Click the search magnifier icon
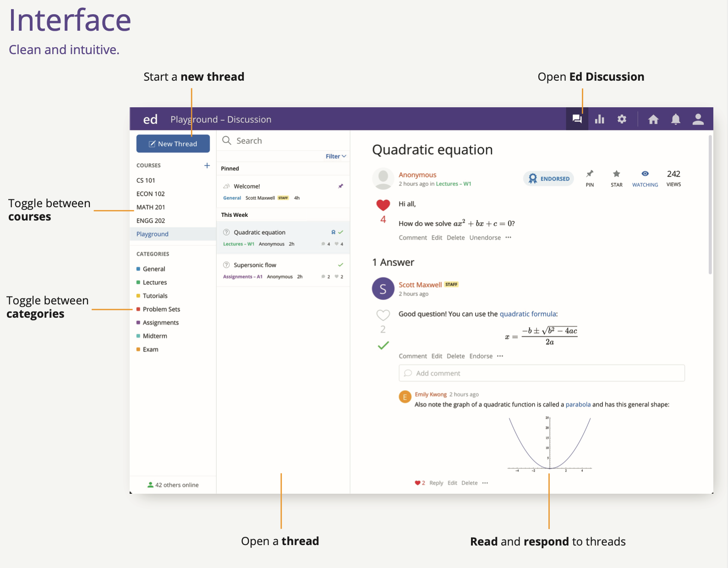 [226, 140]
